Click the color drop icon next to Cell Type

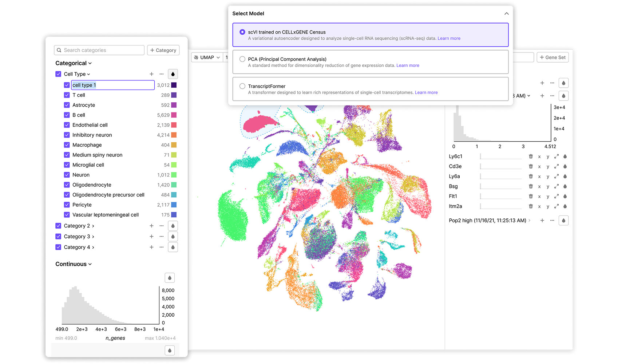173,74
